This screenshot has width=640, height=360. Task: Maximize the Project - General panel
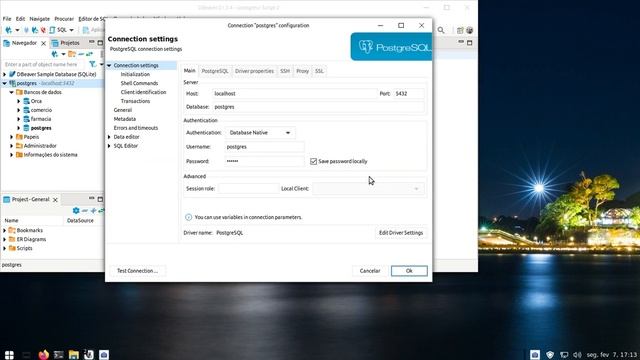point(100,199)
